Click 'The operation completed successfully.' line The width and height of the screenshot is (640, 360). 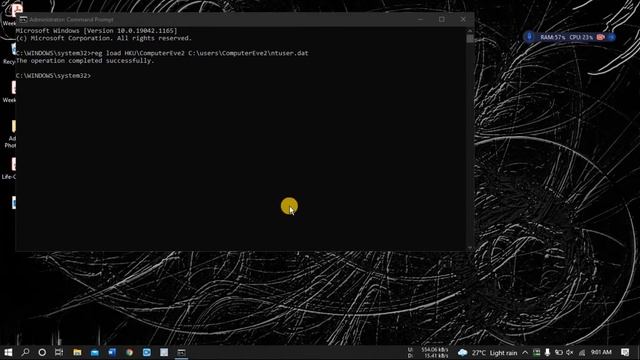(85, 61)
